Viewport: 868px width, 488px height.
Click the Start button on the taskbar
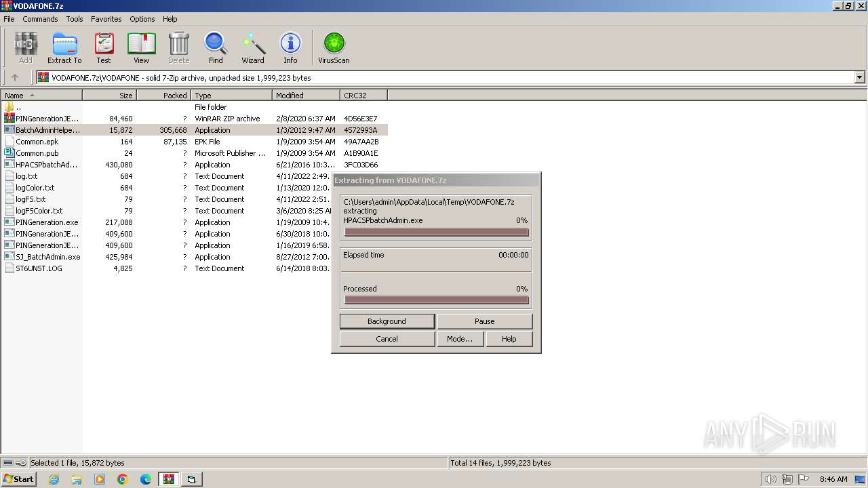(x=18, y=479)
